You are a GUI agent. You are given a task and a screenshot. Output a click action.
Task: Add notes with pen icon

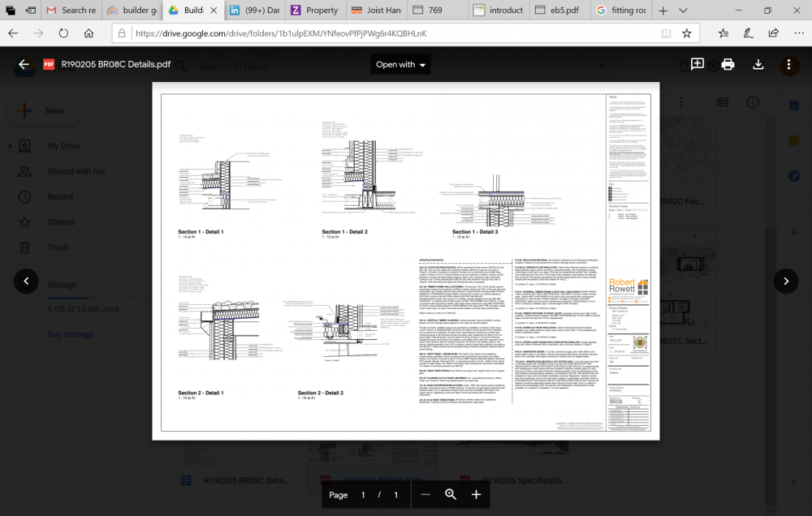(749, 33)
